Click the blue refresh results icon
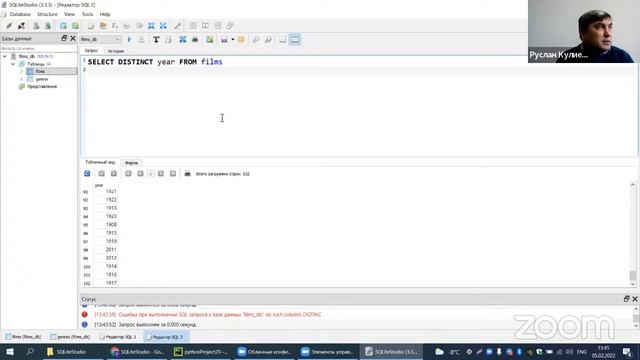640x360 pixels. [87, 173]
